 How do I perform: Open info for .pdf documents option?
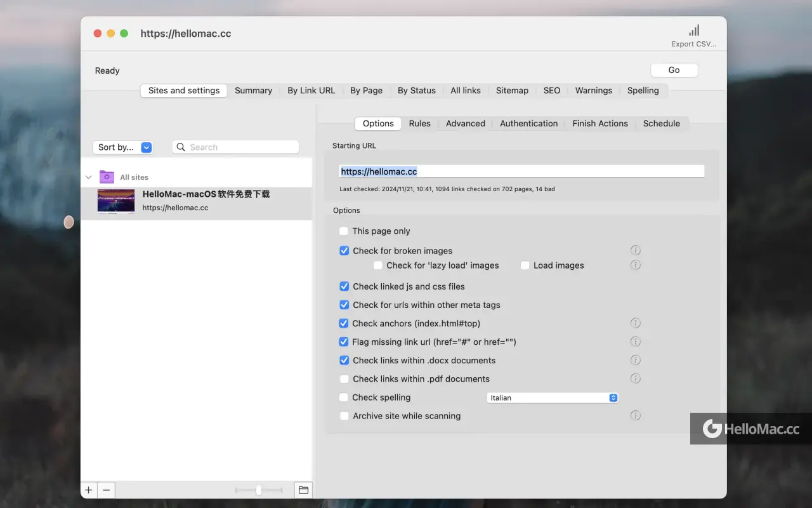point(636,378)
